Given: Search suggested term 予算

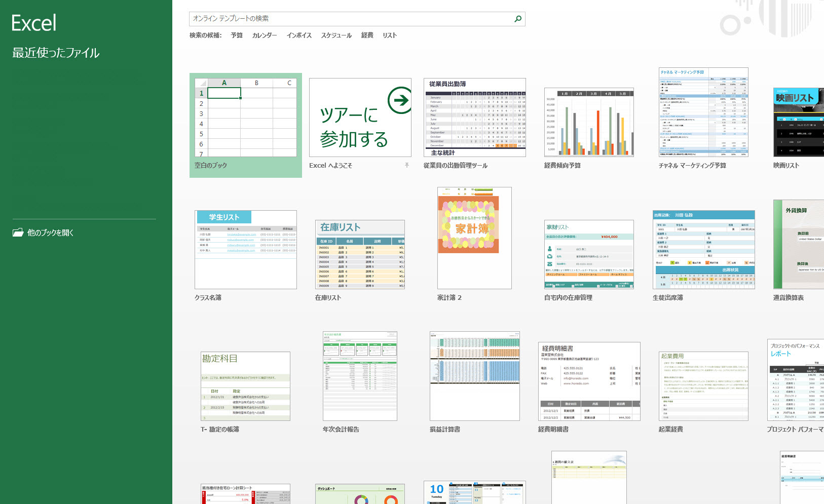Looking at the screenshot, I should tap(237, 35).
